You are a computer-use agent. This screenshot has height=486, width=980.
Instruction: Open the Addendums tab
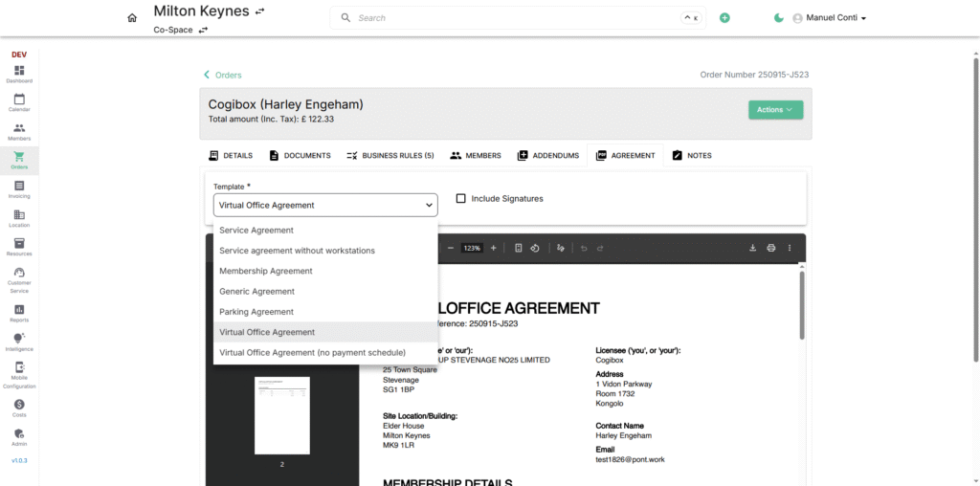[547, 155]
